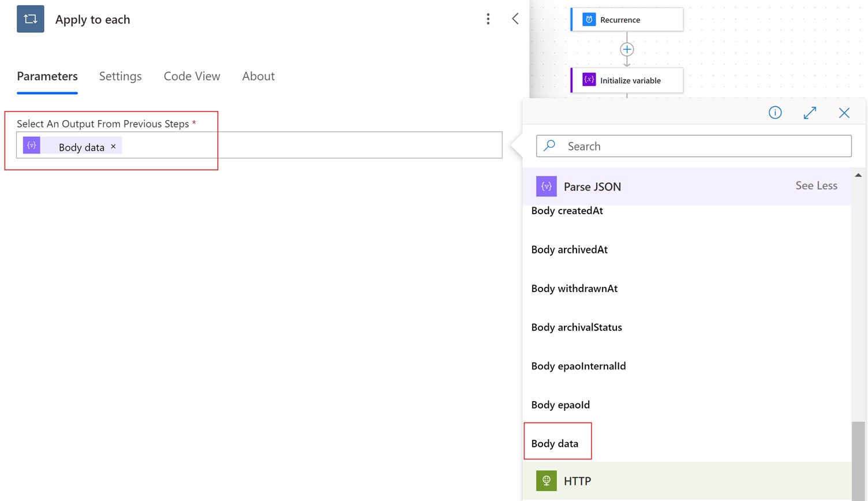Expand the dynamic content panel to full size
The image size is (868, 501).
click(x=810, y=113)
